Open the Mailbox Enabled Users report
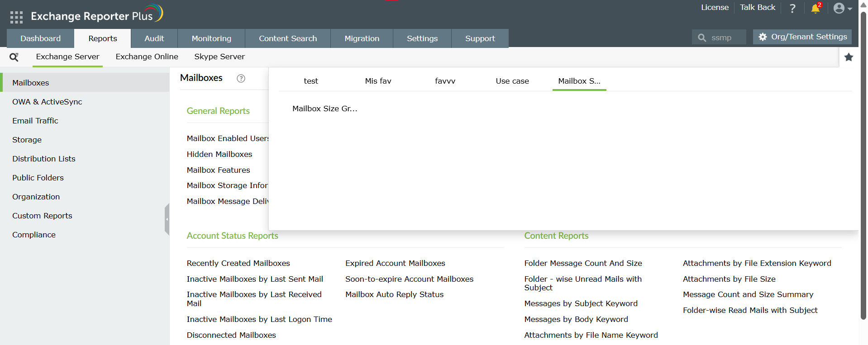This screenshot has height=345, width=868. pyautogui.click(x=228, y=138)
